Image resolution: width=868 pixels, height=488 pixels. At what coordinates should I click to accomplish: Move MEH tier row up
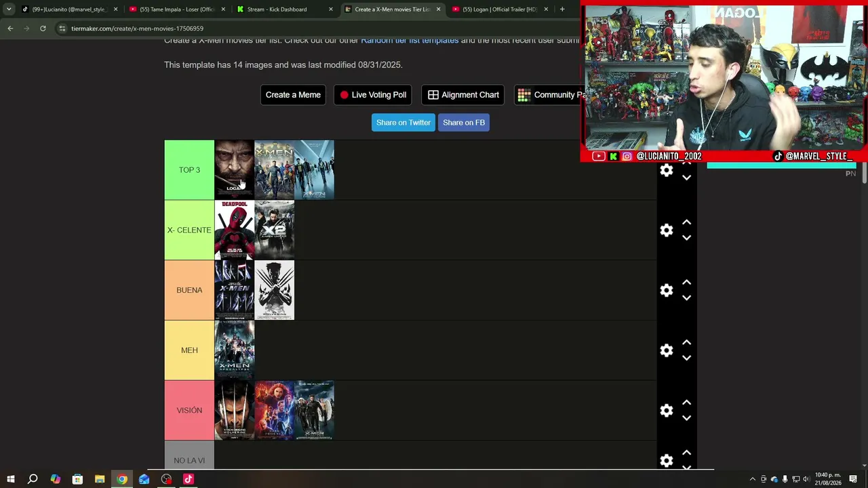pyautogui.click(x=686, y=342)
